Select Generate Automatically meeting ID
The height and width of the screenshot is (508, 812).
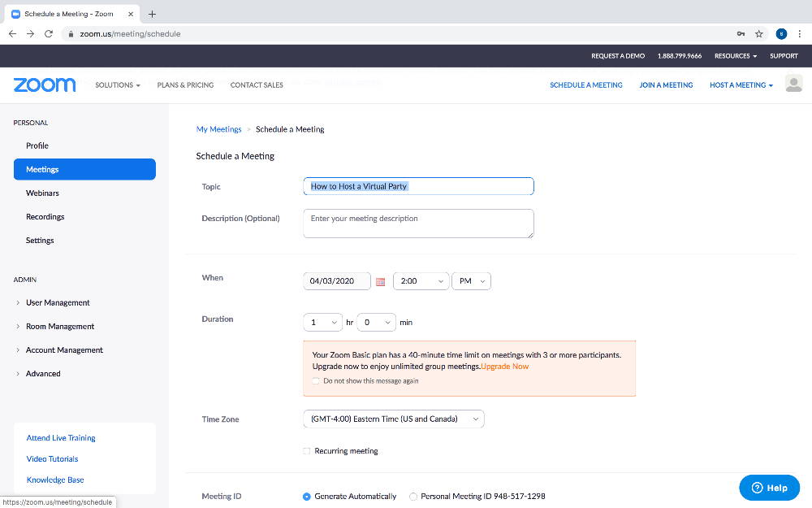[x=307, y=497]
